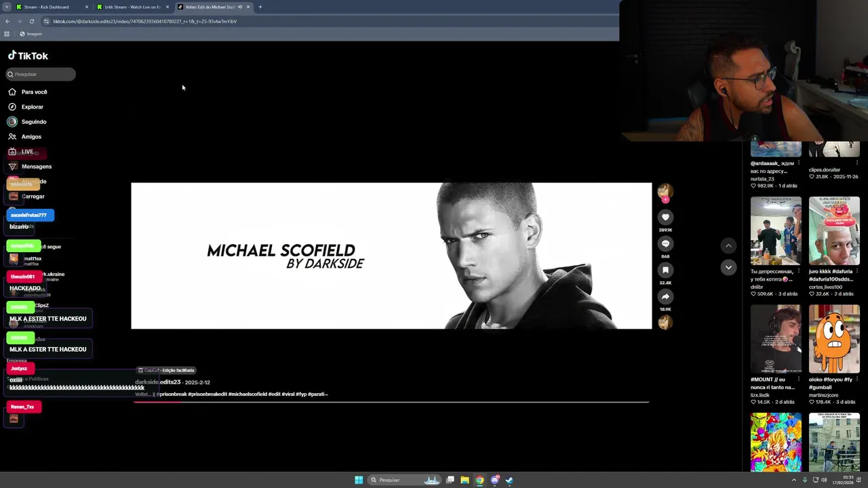Click the Mensagens paper-plane icon
The width and height of the screenshot is (868, 488).
point(12,166)
